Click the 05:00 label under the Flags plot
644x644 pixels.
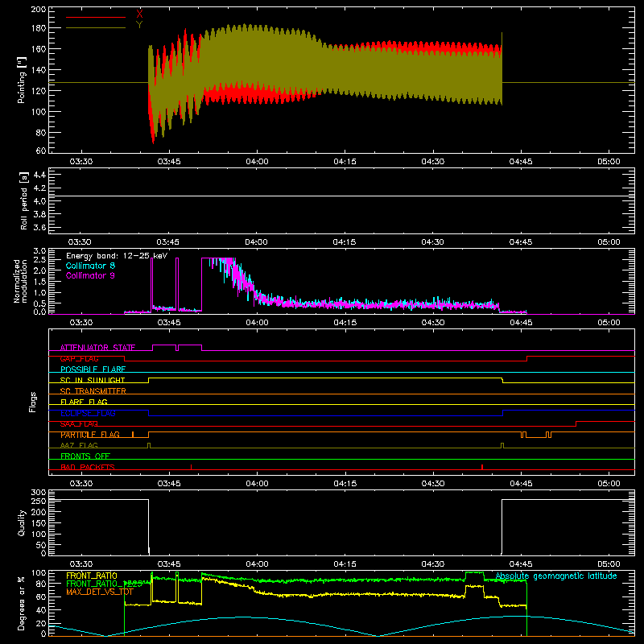point(609,484)
